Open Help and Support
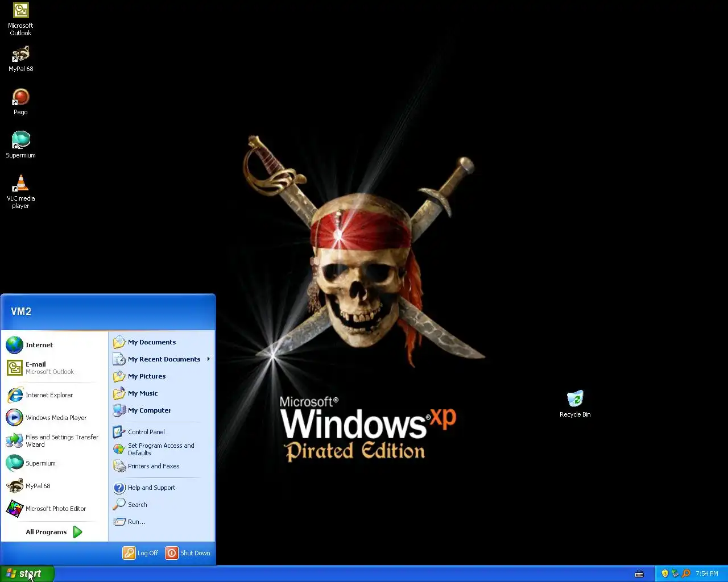 [162, 488]
